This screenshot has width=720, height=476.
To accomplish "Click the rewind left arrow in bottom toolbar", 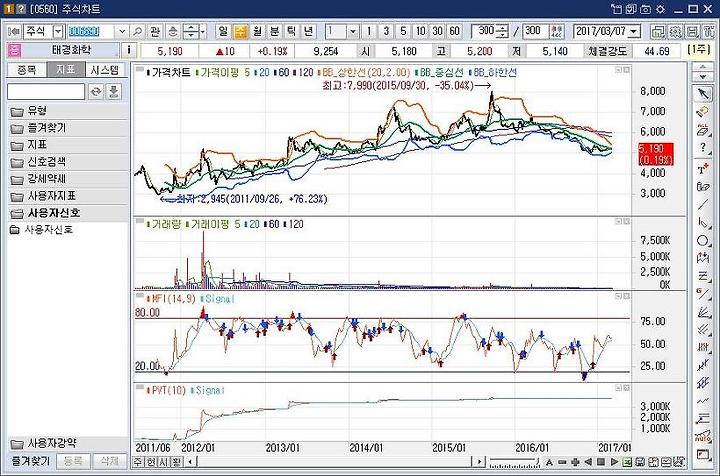I will [x=588, y=462].
